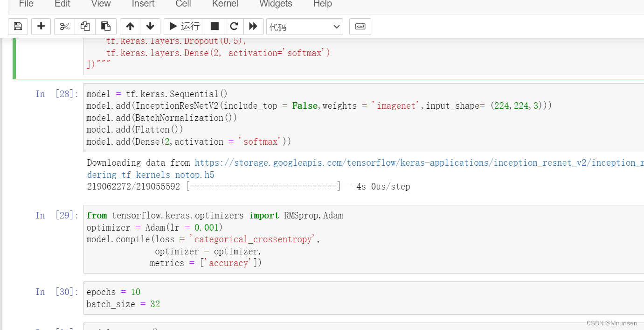Image resolution: width=644 pixels, height=330 pixels.
Task: Click the line metrics = ['accuracy'])
Action: 206,263
